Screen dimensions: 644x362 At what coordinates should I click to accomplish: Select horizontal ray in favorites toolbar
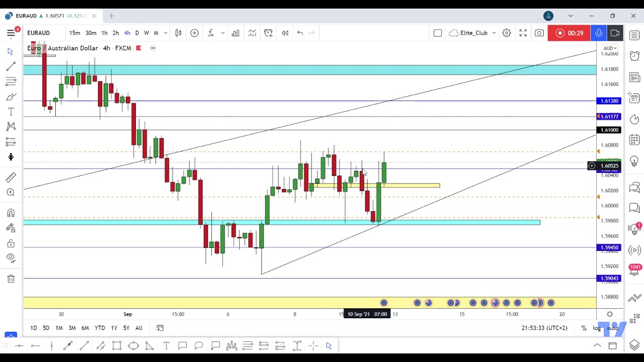point(35,345)
